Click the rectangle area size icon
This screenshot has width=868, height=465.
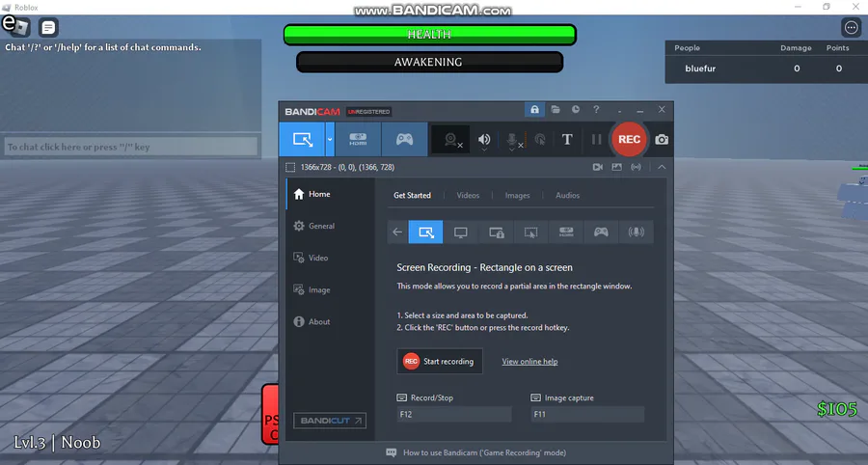click(290, 167)
